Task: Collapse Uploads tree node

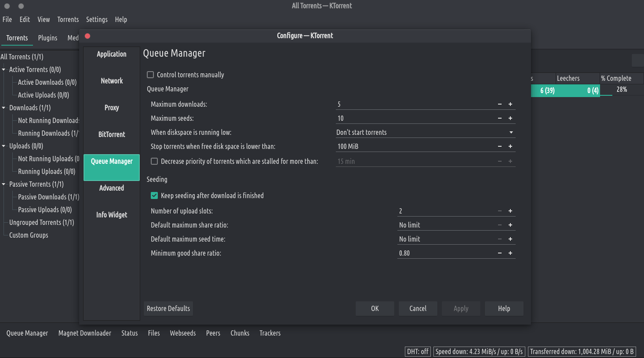Action: (x=4, y=146)
